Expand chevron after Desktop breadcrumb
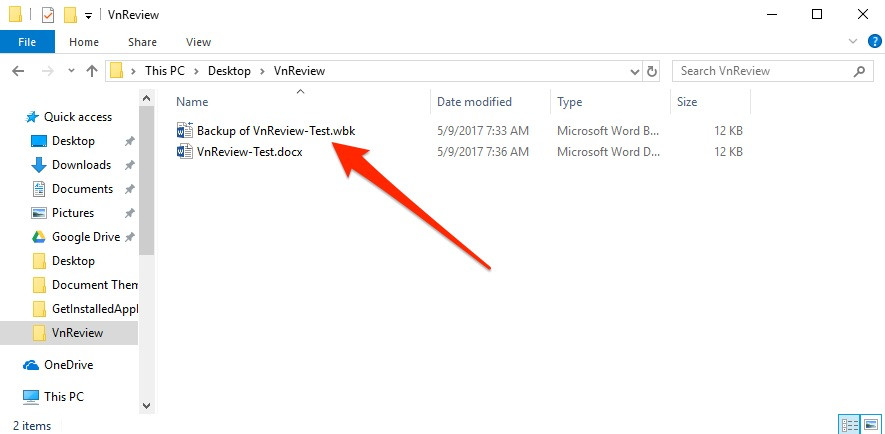885x434 pixels. pyautogui.click(x=262, y=71)
